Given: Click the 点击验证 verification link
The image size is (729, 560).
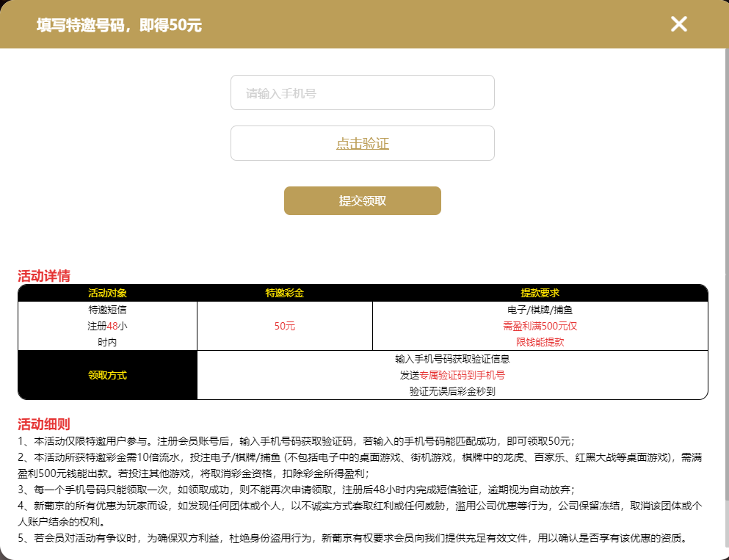Looking at the screenshot, I should click(363, 143).
